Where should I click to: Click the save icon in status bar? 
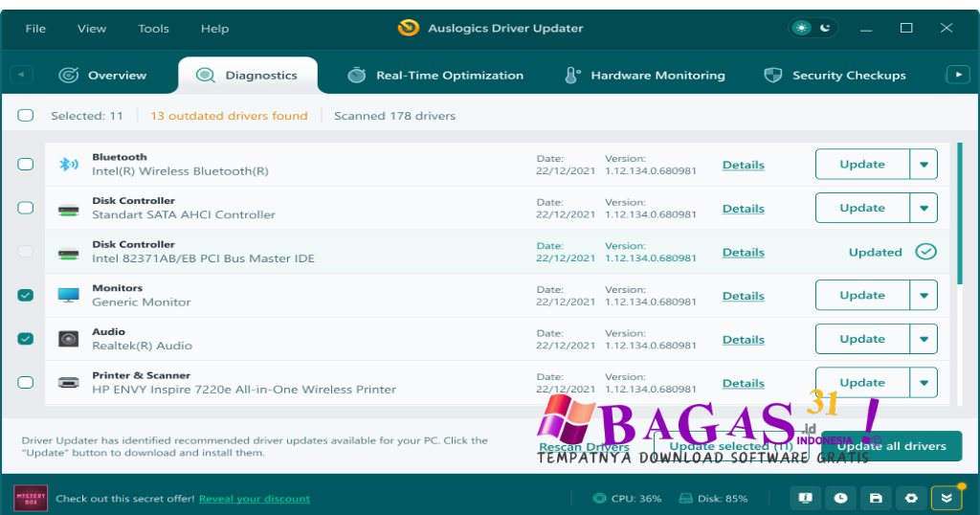tap(876, 498)
